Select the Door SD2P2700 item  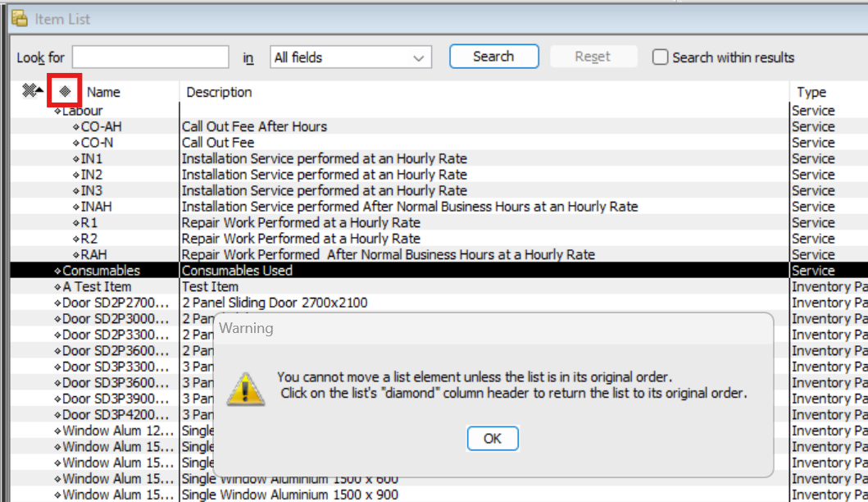coord(116,303)
